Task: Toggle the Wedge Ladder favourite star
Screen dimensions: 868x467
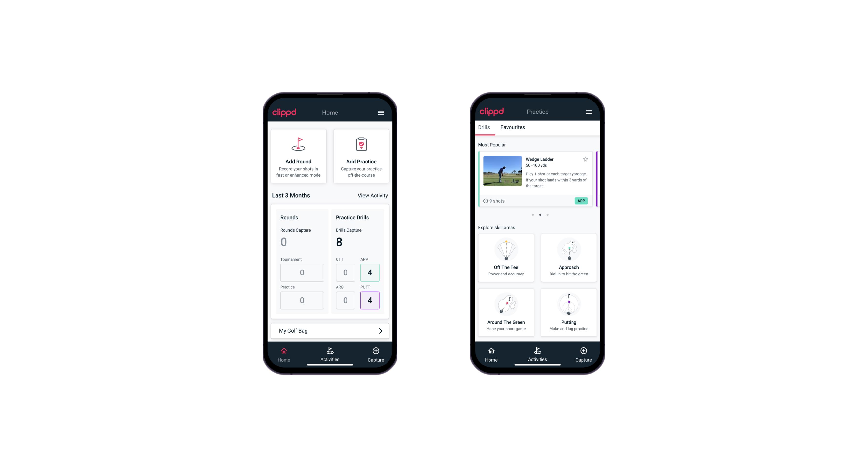Action: pos(586,159)
